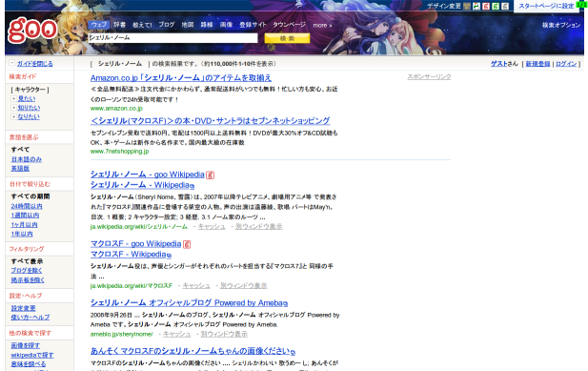This screenshot has width=588, height=371.
Task: Limit results to 24時間以内
Action: pos(27,206)
